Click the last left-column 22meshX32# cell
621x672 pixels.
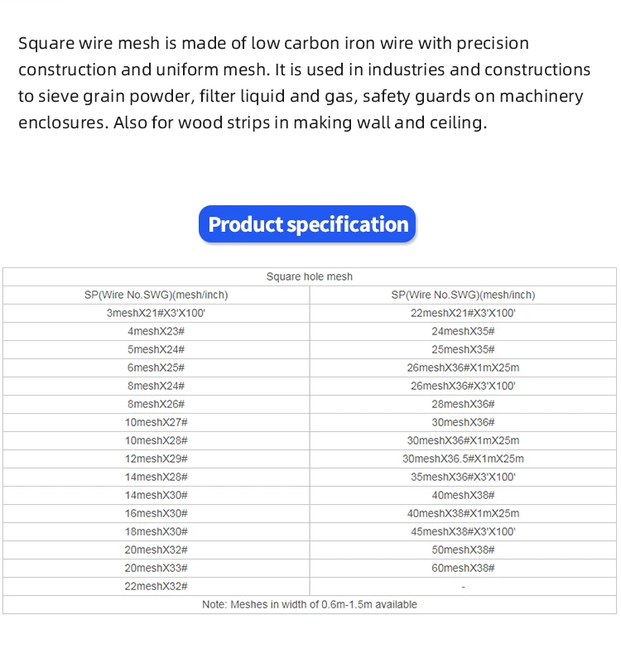(156, 586)
